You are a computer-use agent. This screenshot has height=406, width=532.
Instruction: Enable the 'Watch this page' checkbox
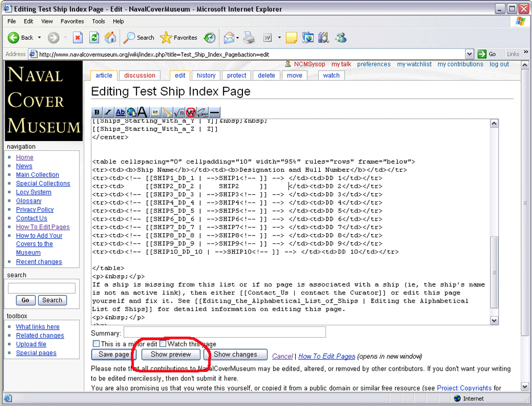(x=163, y=344)
